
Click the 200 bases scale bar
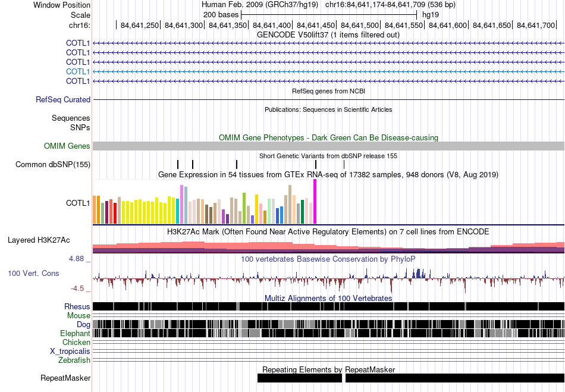[x=329, y=15]
